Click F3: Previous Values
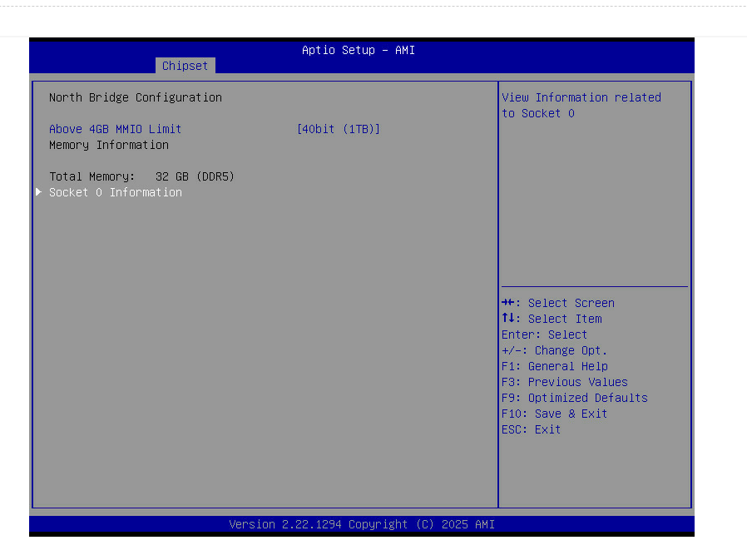This screenshot has height=560, width=747. 564,382
